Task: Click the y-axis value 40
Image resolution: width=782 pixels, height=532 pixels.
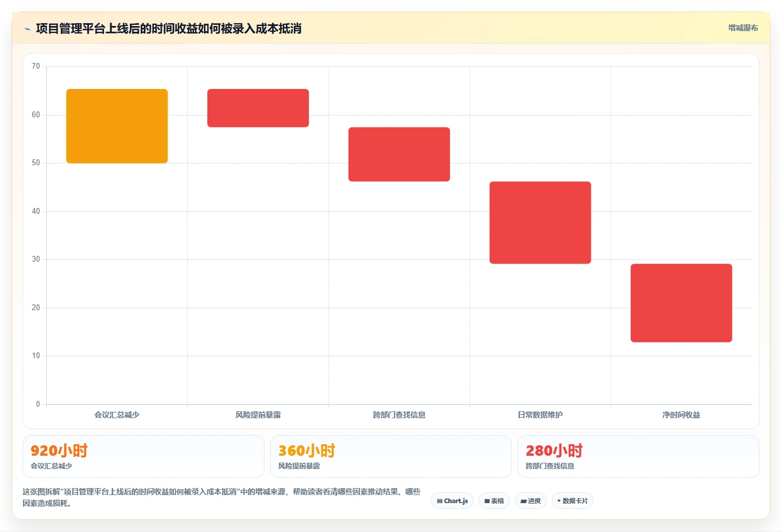Action: point(36,211)
